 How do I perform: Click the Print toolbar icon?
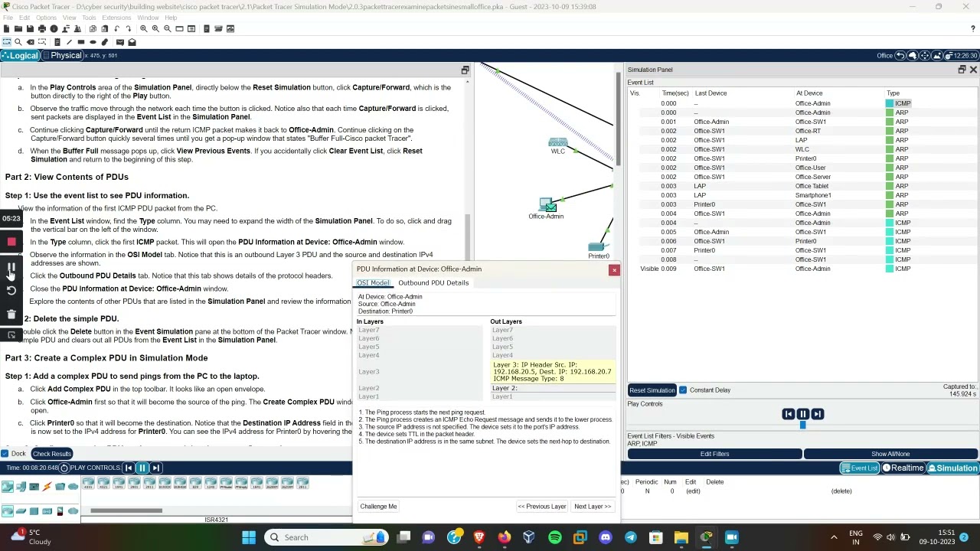click(42, 29)
